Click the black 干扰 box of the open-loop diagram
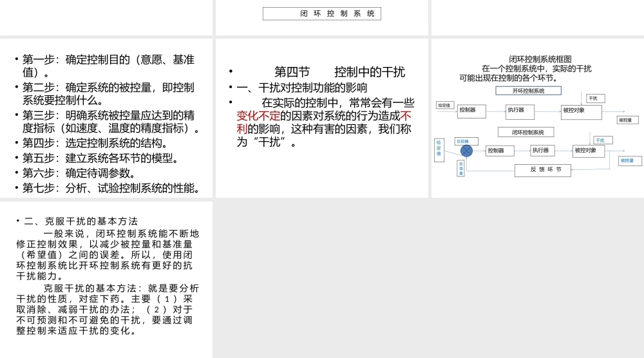644x358 pixels. pyautogui.click(x=596, y=99)
